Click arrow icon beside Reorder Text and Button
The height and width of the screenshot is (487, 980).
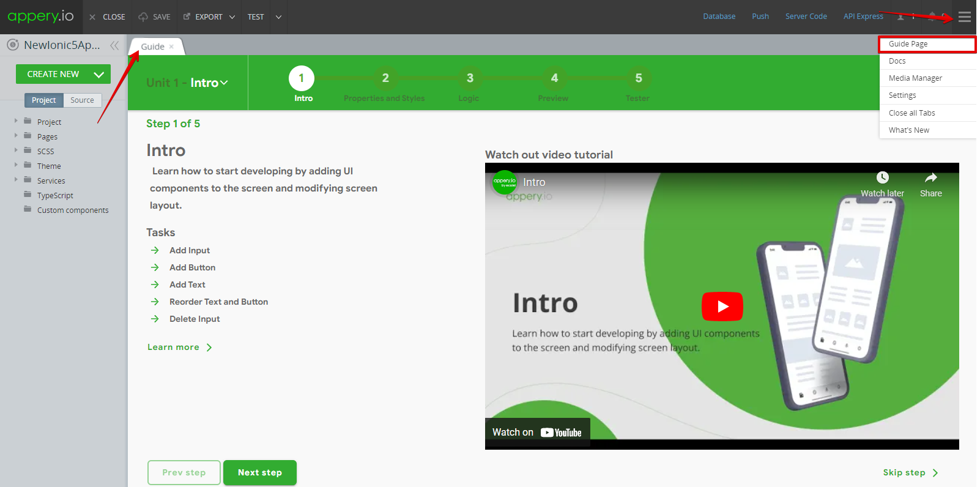click(155, 302)
